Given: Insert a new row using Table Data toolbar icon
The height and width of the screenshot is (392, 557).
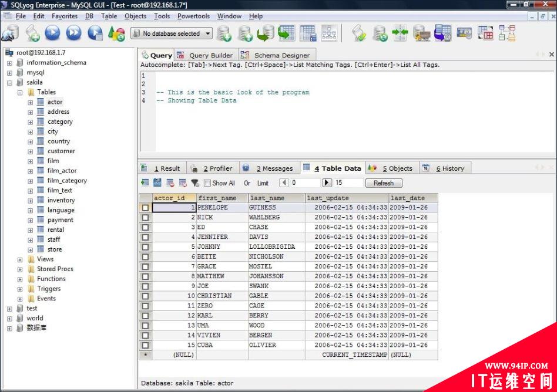Looking at the screenshot, I should coord(145,183).
